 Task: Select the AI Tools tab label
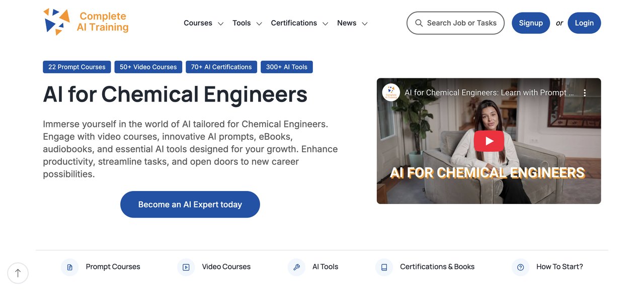[326, 267]
